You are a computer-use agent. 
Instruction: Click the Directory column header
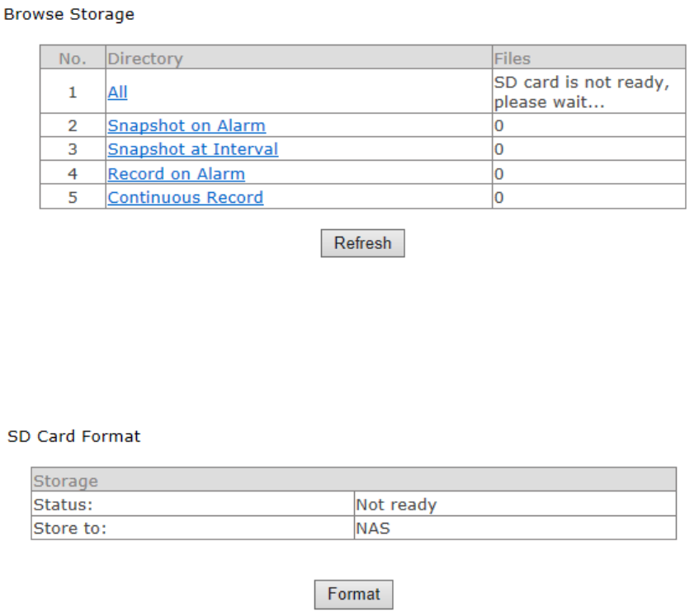point(145,59)
